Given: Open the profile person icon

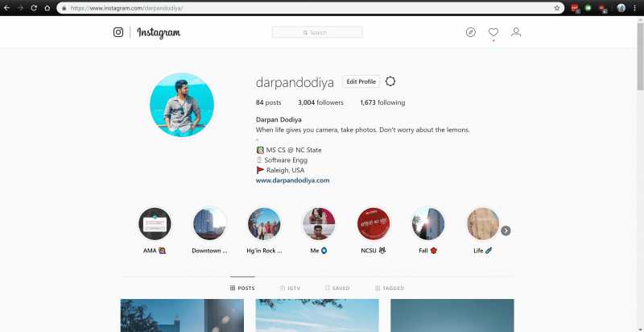Looking at the screenshot, I should pos(516,32).
